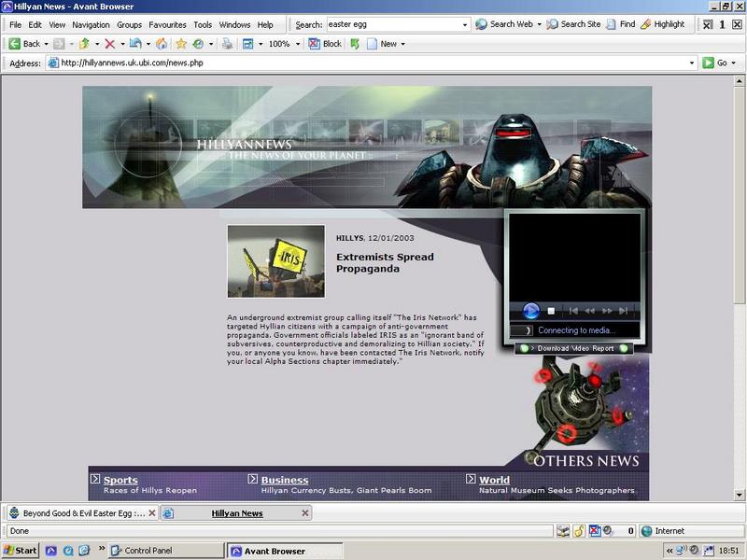
Task: Click the red X Stop loading icon
Action: tap(110, 44)
